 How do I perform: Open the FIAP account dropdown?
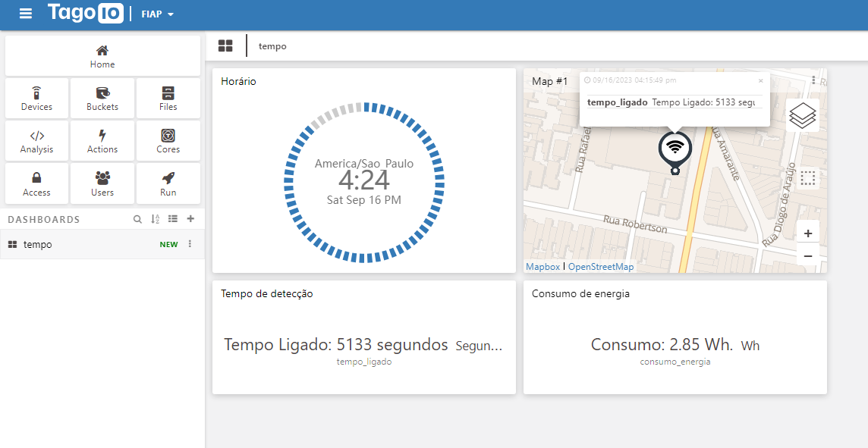[x=156, y=14]
